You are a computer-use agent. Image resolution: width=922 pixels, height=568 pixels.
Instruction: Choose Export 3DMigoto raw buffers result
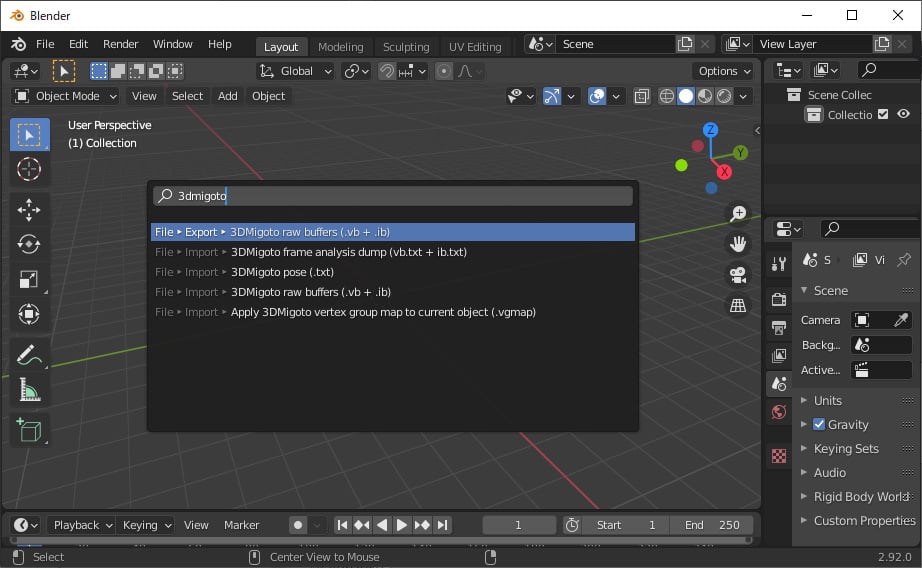[393, 232]
